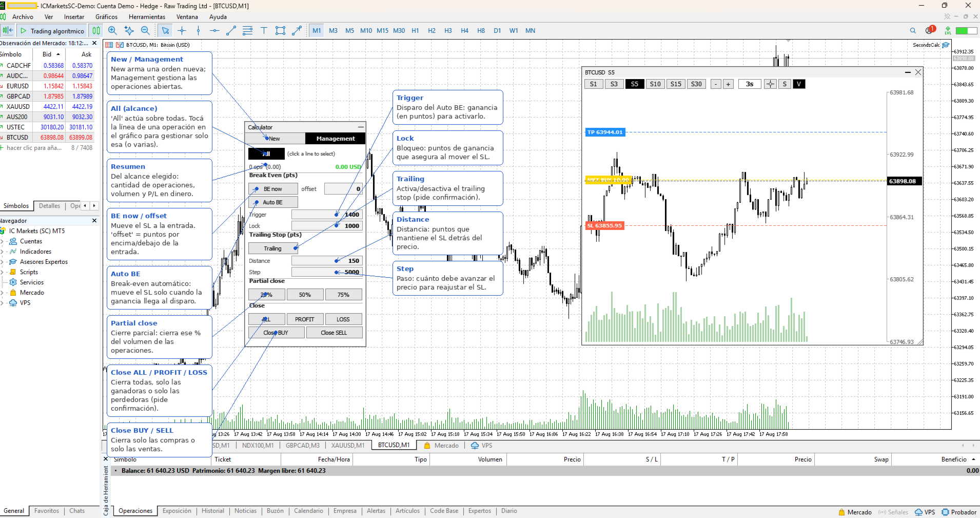This screenshot has height=518, width=980.
Task: Expand the Indicadores node in Navigator
Action: point(3,252)
